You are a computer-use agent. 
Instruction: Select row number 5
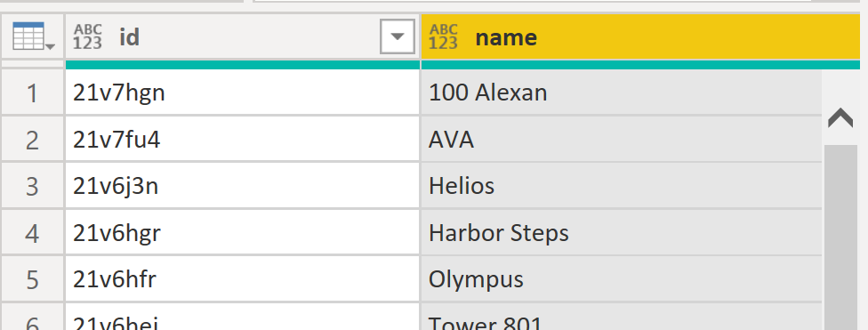[x=32, y=279]
